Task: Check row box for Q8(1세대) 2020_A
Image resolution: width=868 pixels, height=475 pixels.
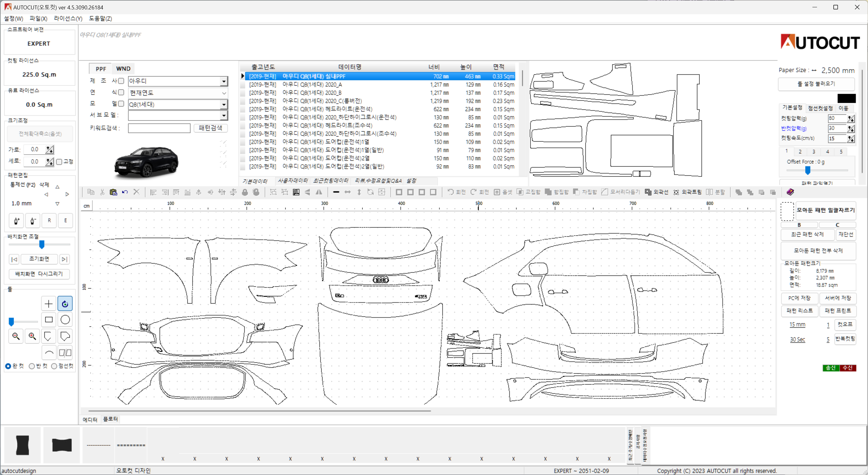Action: [243, 85]
